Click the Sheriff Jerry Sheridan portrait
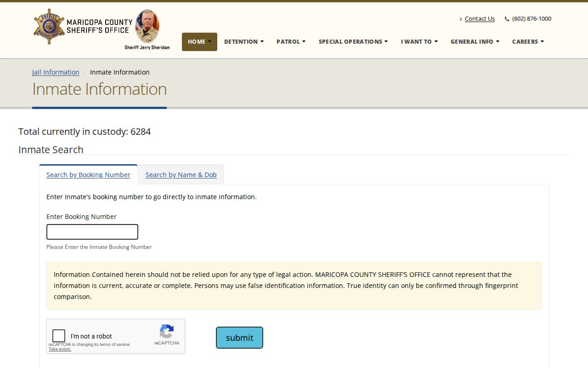 click(147, 26)
